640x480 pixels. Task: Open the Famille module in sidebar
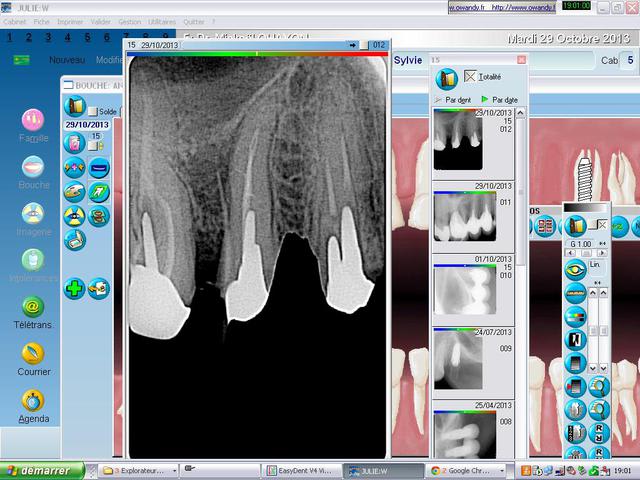33,120
